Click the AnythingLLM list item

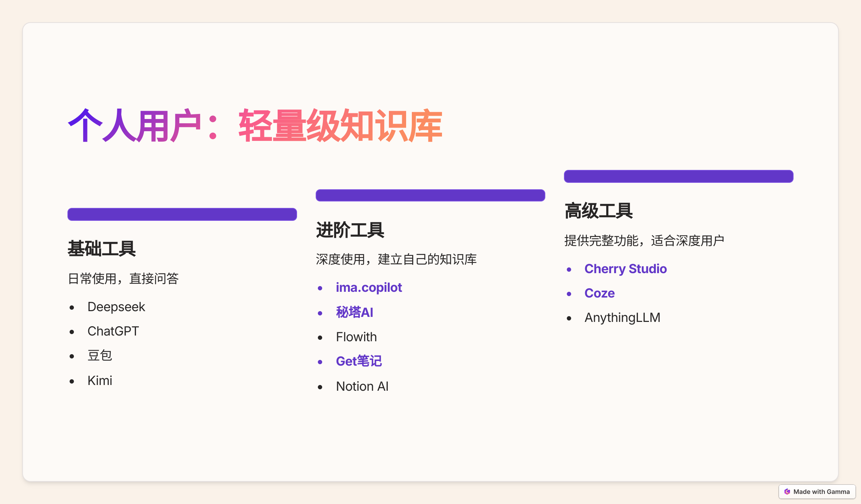pos(622,317)
